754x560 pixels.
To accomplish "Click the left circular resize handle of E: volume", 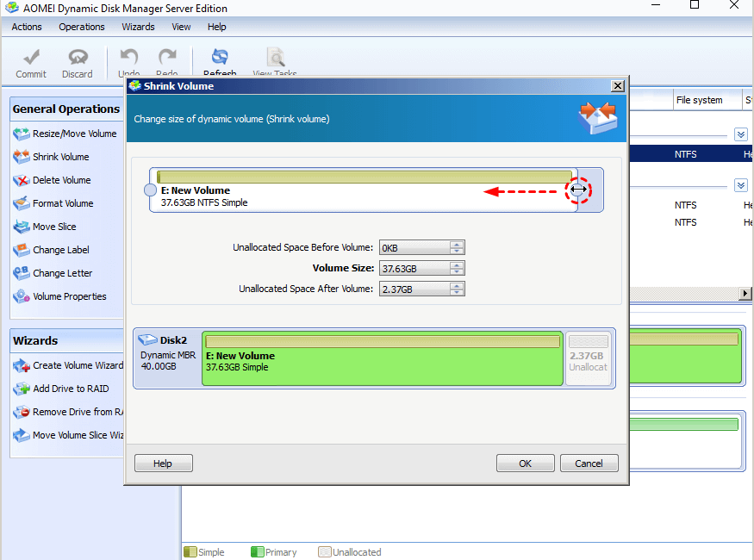I will click(151, 190).
